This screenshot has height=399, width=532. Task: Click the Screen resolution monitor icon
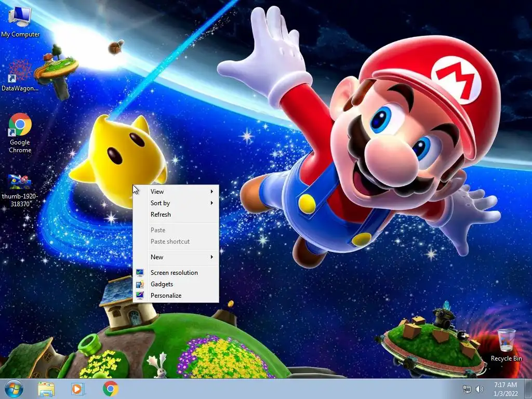point(140,273)
